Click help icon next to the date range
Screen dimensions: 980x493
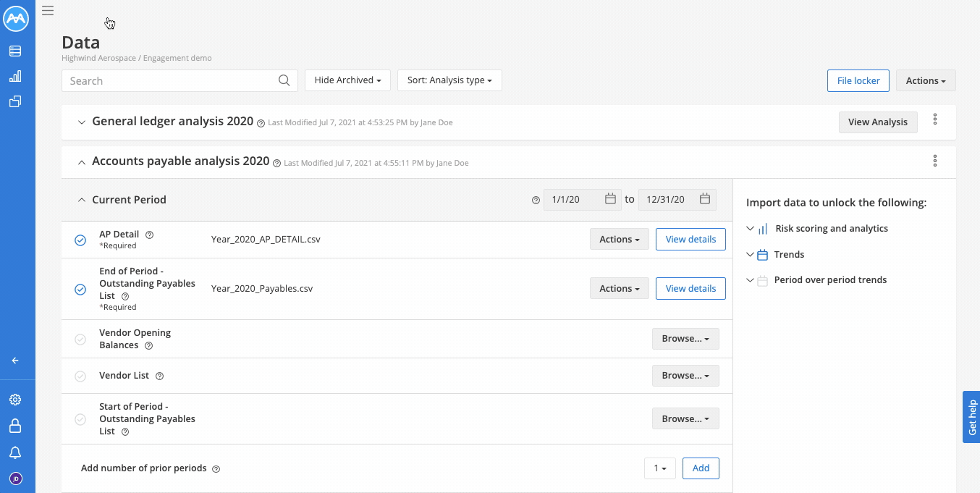click(536, 201)
